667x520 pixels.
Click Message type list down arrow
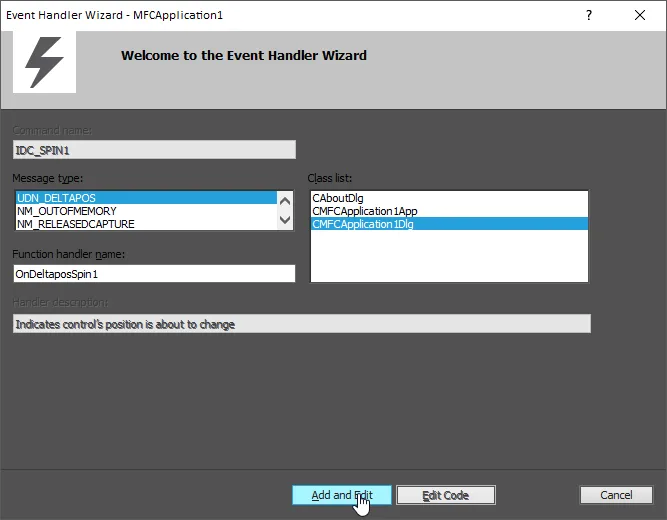285,220
